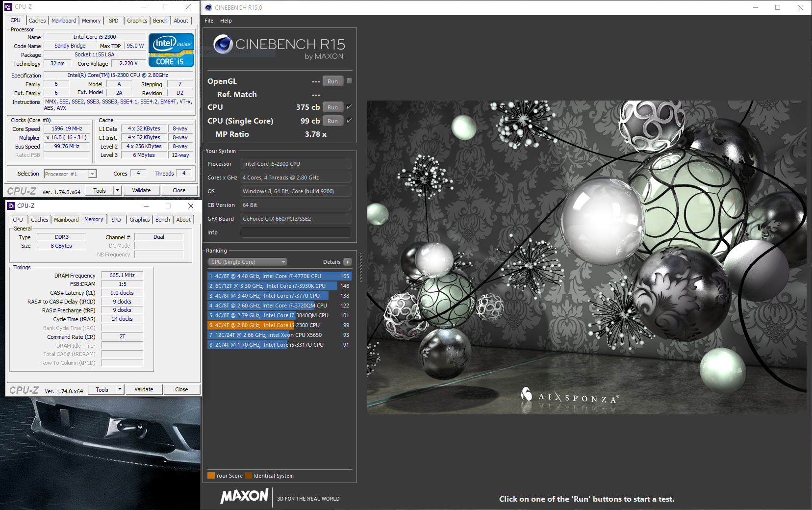
Task: Click the Core Speed value 1596.19 MHz
Action: tap(67, 128)
